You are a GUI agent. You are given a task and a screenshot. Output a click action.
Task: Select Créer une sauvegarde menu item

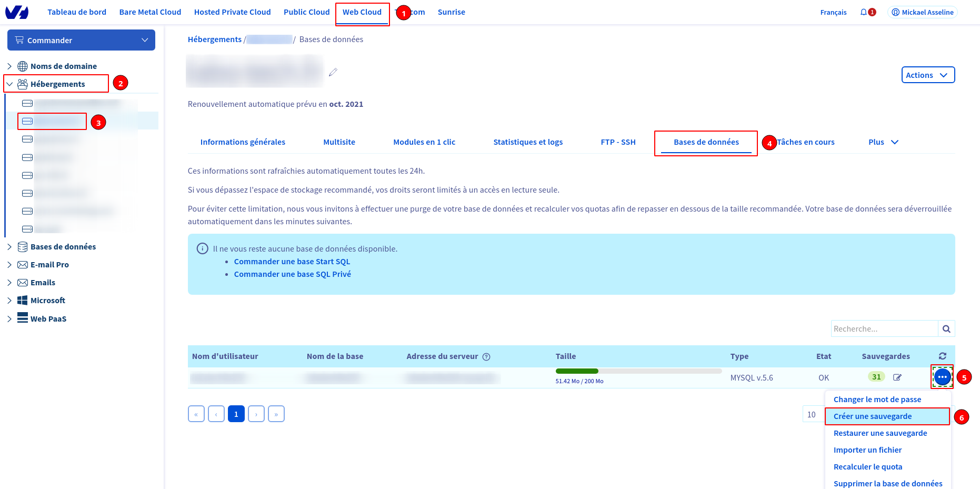[872, 416]
